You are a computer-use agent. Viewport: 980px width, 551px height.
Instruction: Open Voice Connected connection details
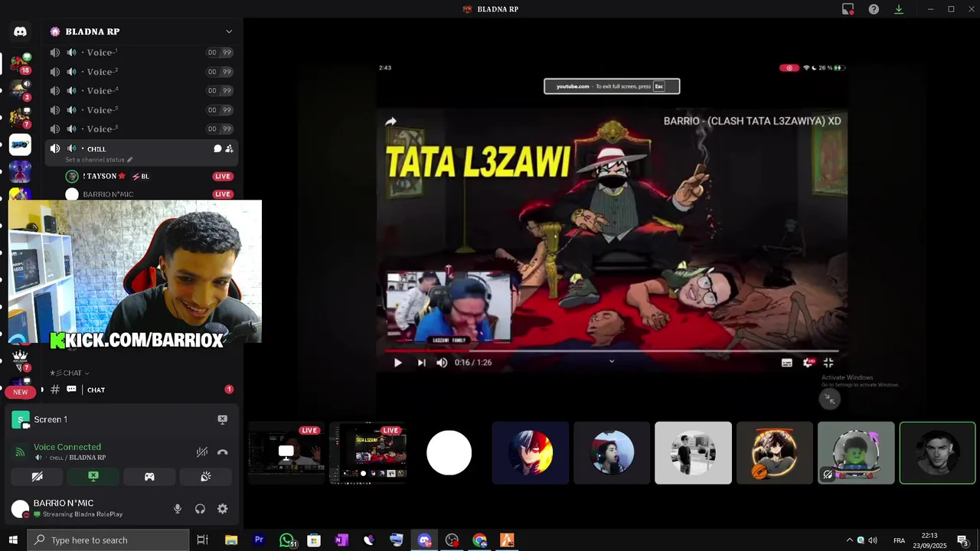[x=67, y=447]
